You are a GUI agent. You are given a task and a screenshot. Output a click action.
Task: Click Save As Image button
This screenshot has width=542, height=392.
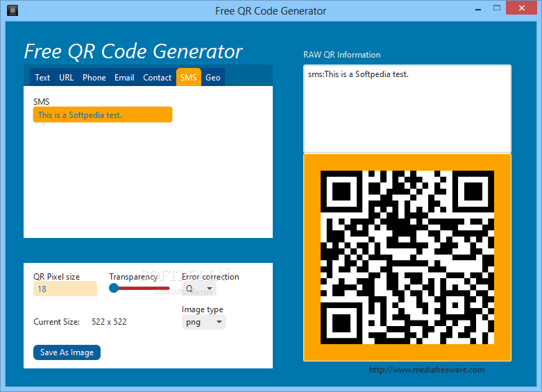pos(67,352)
